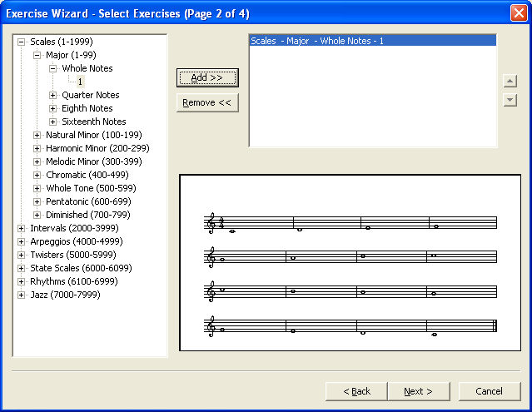Select exercise 1 under Whole Notes
Screen dimensions: 532x412
coord(80,82)
